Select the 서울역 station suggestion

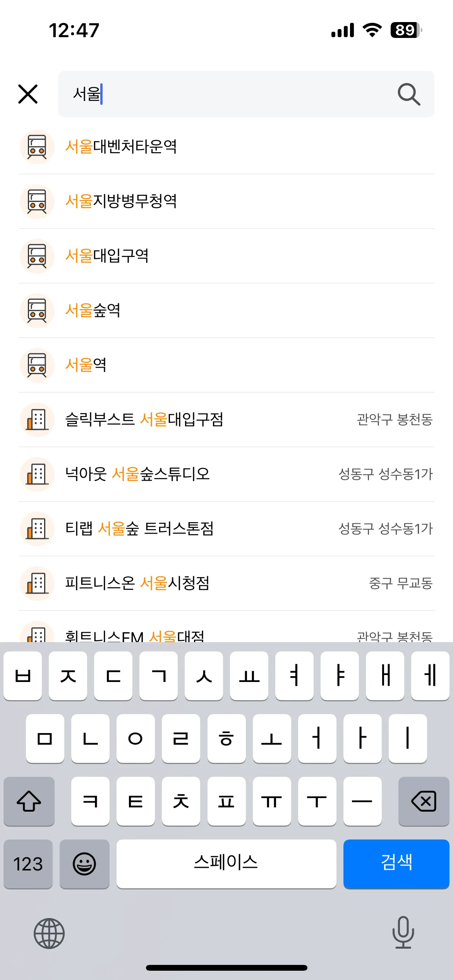click(x=226, y=365)
